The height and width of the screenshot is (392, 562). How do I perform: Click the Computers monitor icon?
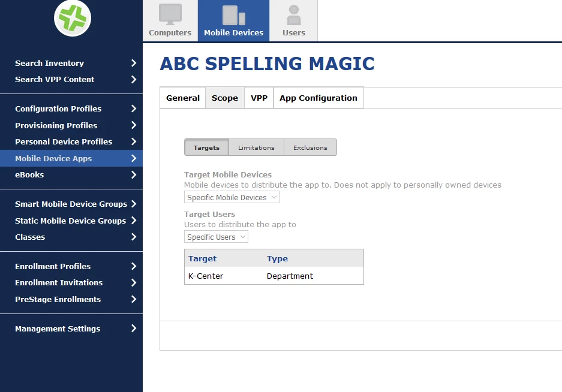coord(170,14)
